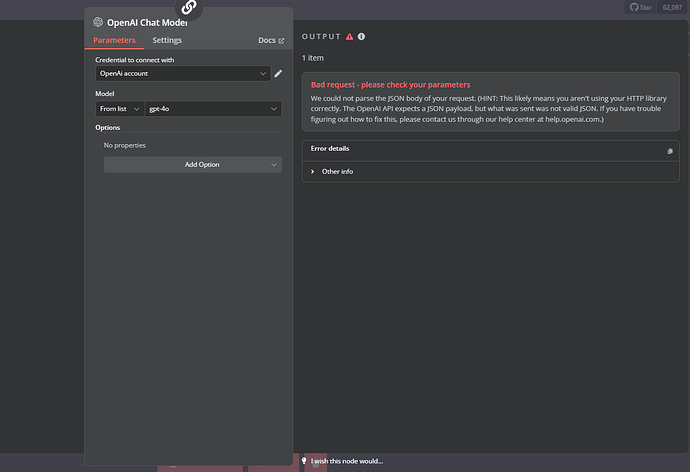Open the OpenAi account credential dropdown
This screenshot has height=472, width=690.
coord(183,73)
